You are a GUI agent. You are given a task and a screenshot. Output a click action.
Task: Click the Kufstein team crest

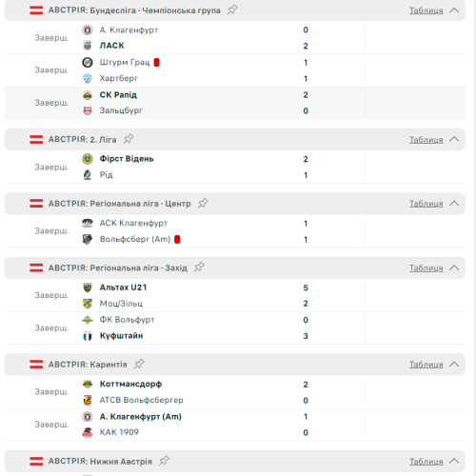point(88,336)
